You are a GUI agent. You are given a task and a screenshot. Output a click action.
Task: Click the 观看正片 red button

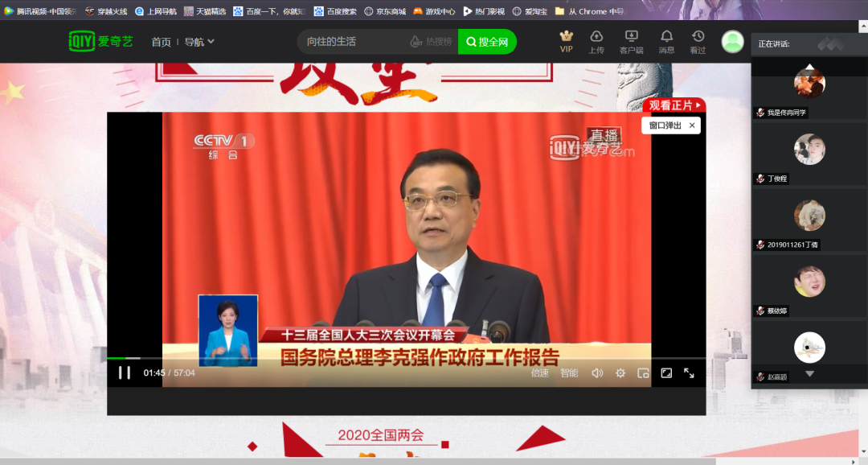(674, 105)
